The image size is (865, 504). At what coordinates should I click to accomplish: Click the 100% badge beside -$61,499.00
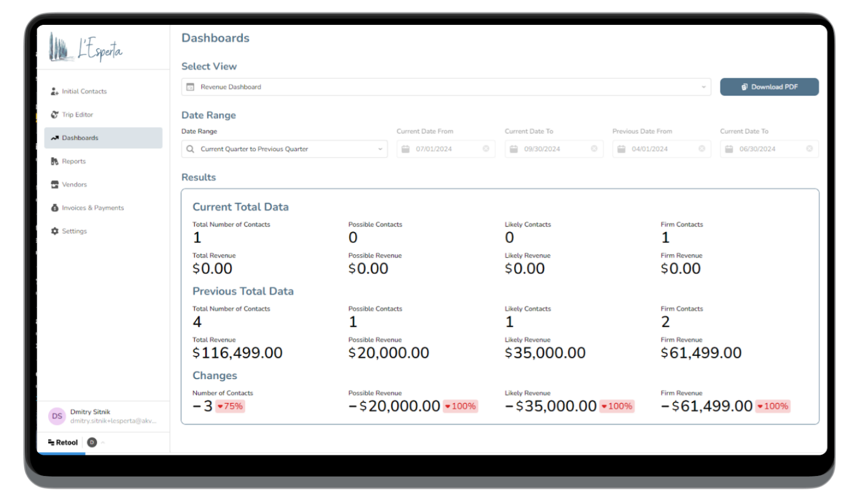coord(773,406)
